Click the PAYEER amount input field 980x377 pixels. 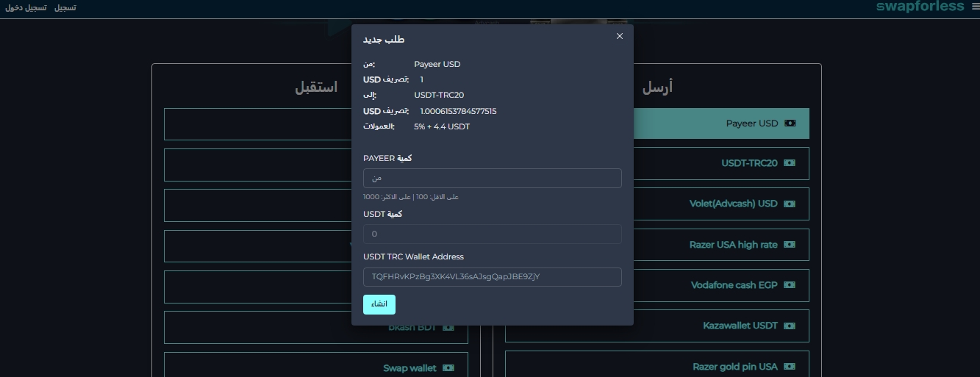(493, 178)
